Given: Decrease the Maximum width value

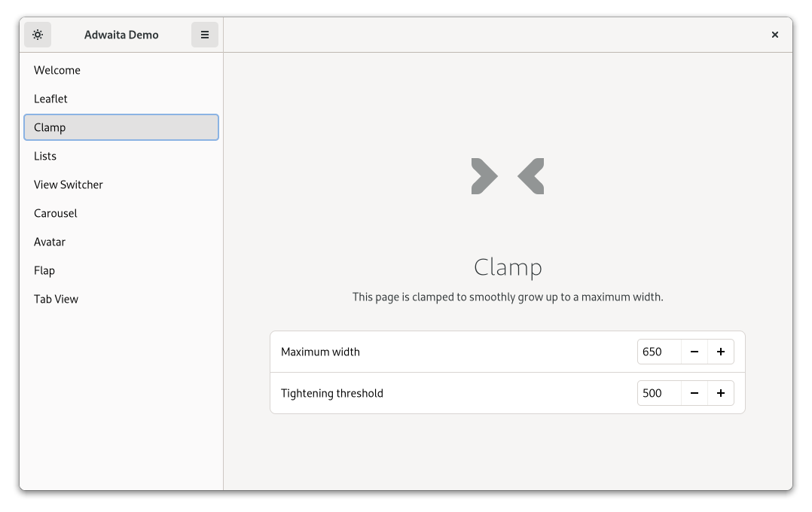Looking at the screenshot, I should tap(694, 352).
